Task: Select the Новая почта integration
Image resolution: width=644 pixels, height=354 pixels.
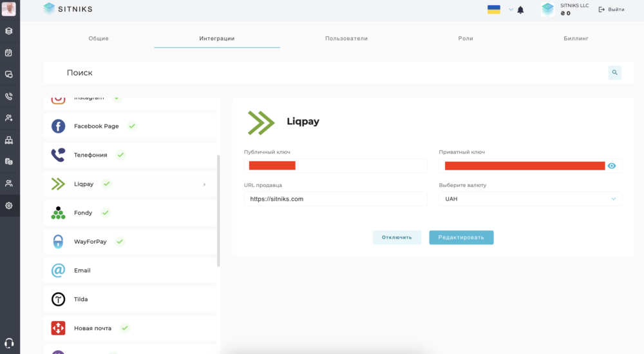Action: tap(130, 328)
